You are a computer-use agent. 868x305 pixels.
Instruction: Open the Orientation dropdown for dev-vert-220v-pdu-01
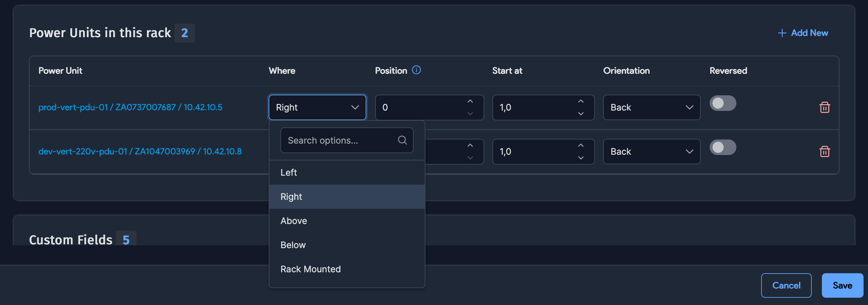pos(651,152)
